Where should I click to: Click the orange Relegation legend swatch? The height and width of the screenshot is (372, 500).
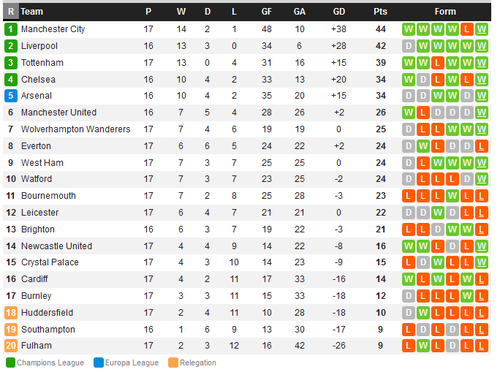pyautogui.click(x=173, y=363)
